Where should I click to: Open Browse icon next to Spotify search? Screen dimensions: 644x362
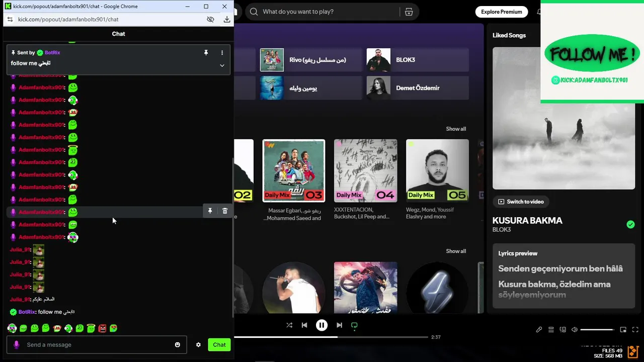coord(409,12)
